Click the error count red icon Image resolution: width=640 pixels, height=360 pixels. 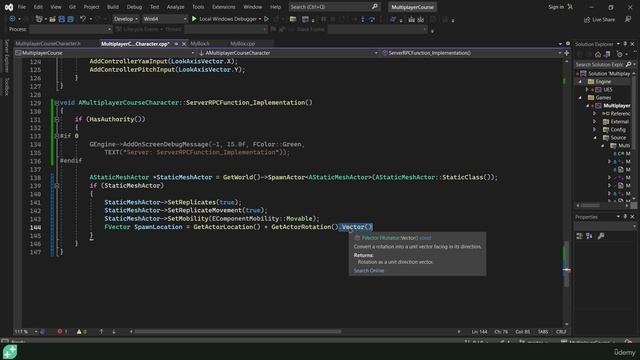click(x=60, y=331)
